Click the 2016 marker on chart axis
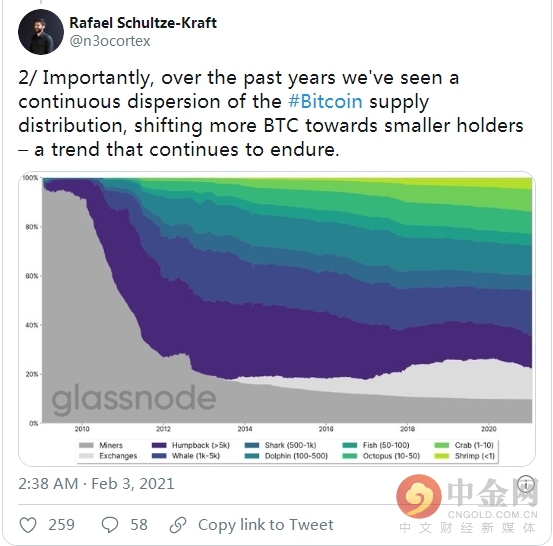 point(326,429)
